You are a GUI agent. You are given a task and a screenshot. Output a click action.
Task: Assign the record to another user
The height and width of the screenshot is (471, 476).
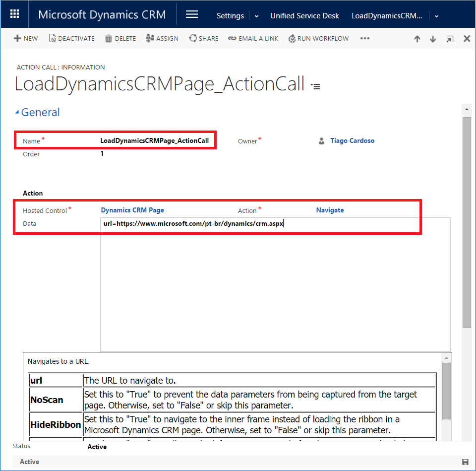pos(162,38)
